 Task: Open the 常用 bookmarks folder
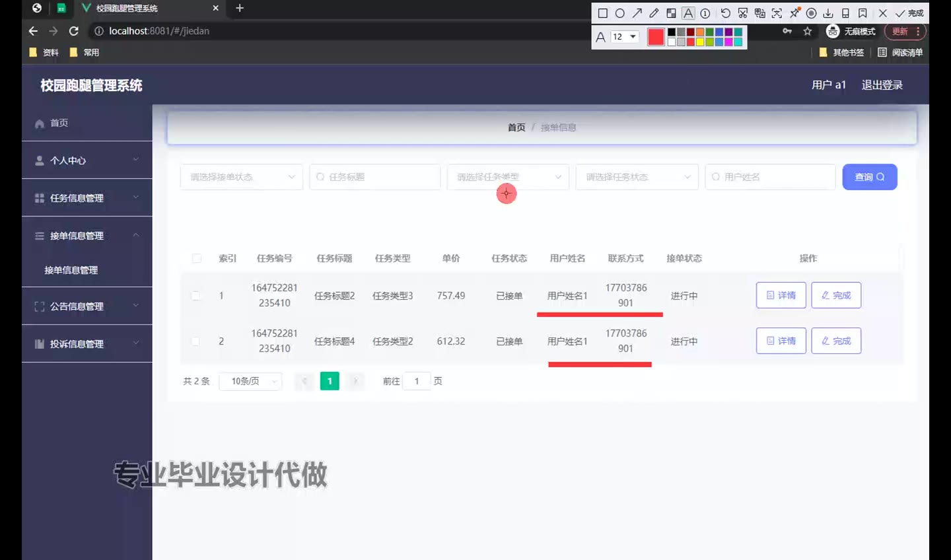85,52
